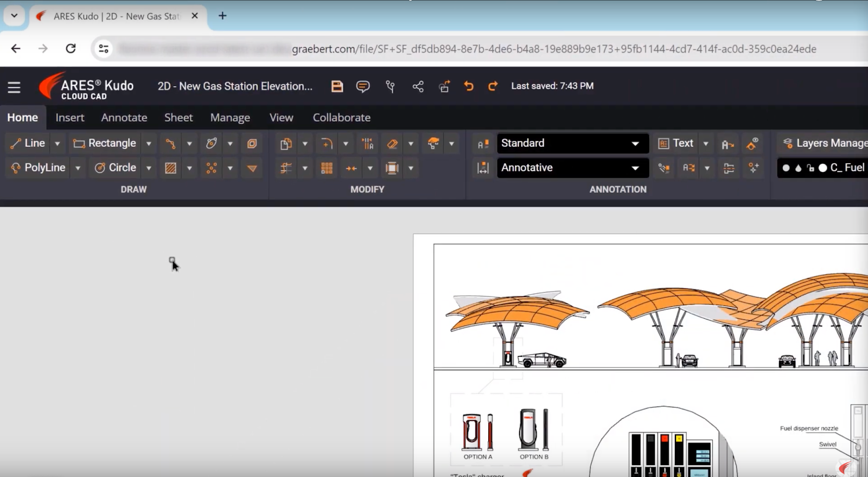Open the Annotate ribbon tab
This screenshot has height=477, width=868.
[124, 118]
